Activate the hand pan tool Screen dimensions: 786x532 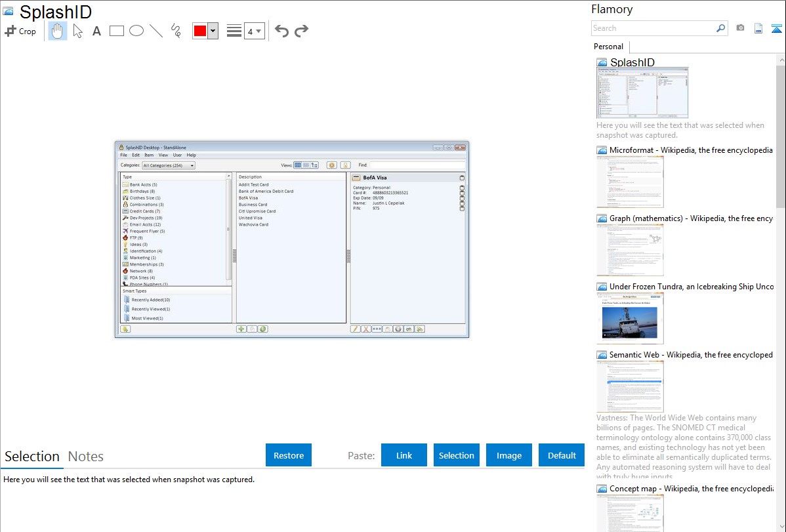coord(58,31)
